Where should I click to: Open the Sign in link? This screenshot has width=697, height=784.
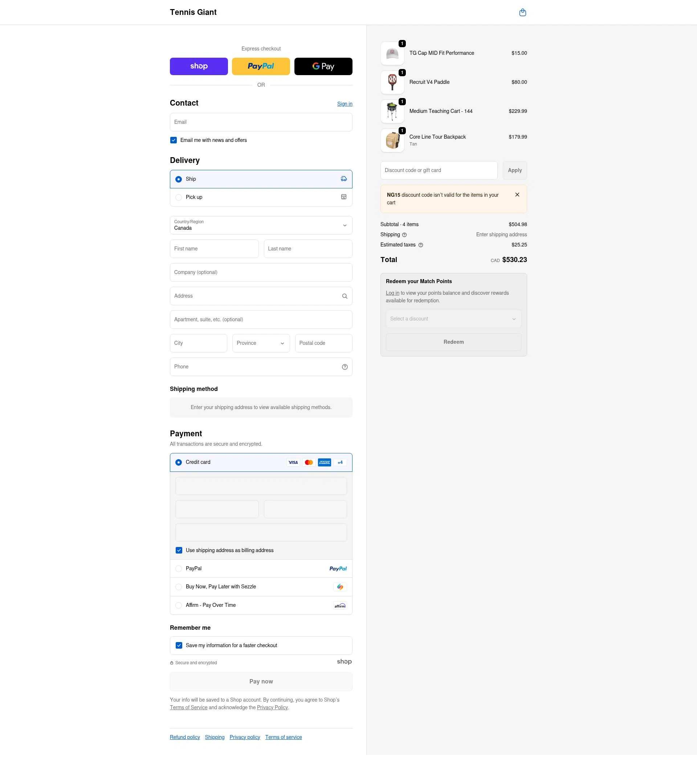(344, 103)
